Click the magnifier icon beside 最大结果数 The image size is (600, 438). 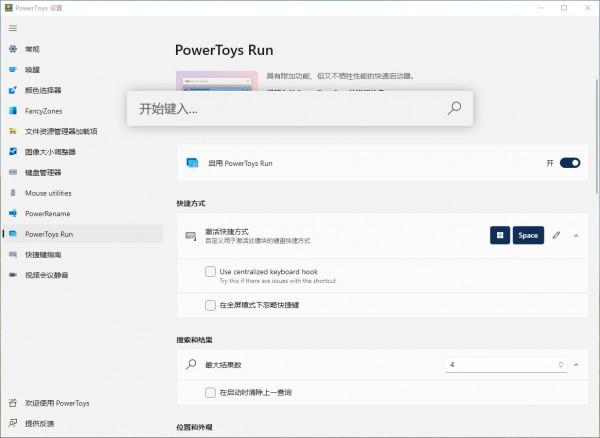(191, 364)
